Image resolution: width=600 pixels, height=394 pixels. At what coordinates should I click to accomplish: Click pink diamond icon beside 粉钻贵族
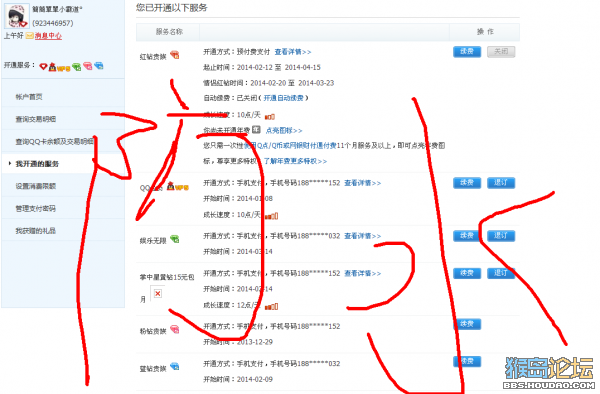(175, 329)
